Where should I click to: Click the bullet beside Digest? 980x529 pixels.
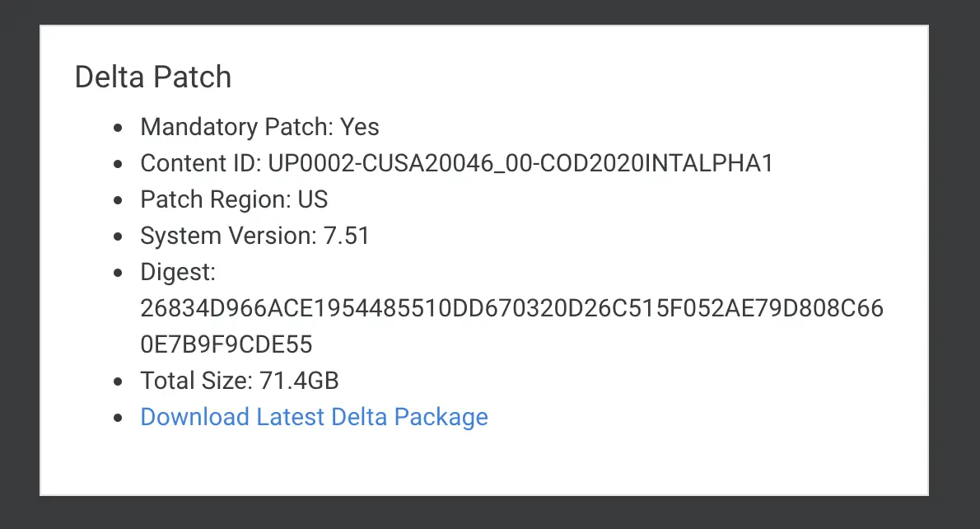(x=118, y=274)
